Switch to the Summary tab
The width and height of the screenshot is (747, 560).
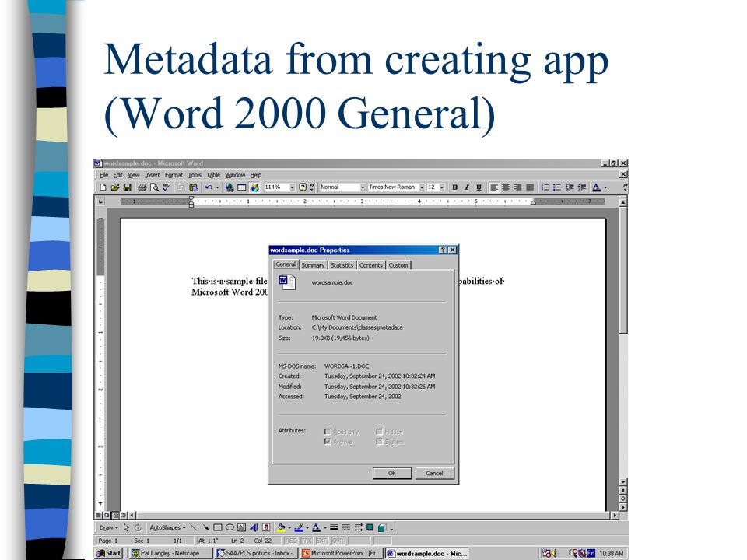(x=313, y=265)
